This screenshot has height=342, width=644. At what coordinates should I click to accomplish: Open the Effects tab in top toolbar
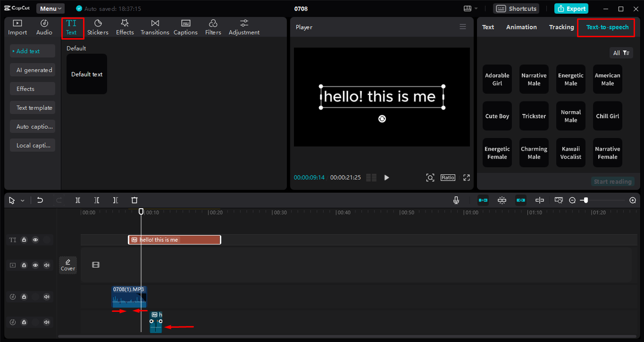[125, 27]
